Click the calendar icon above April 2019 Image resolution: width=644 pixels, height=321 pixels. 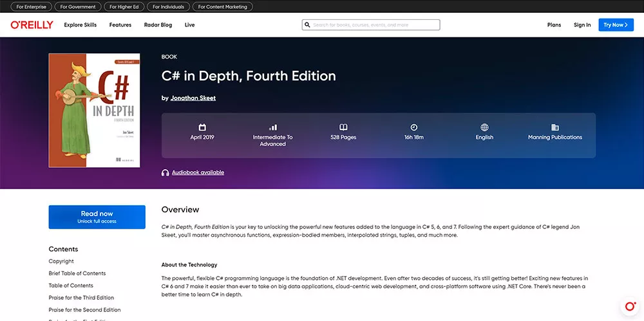pos(202,127)
